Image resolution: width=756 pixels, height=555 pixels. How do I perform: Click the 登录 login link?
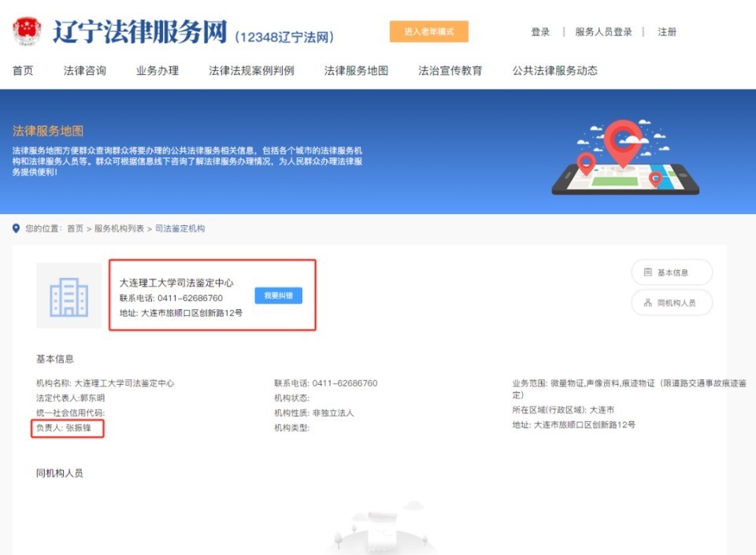[540, 32]
